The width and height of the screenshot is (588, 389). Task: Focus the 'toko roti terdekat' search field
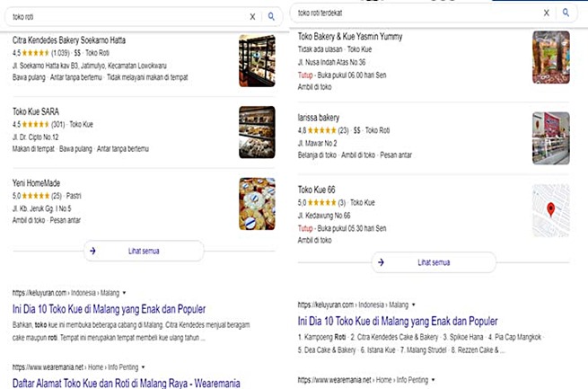[417, 13]
